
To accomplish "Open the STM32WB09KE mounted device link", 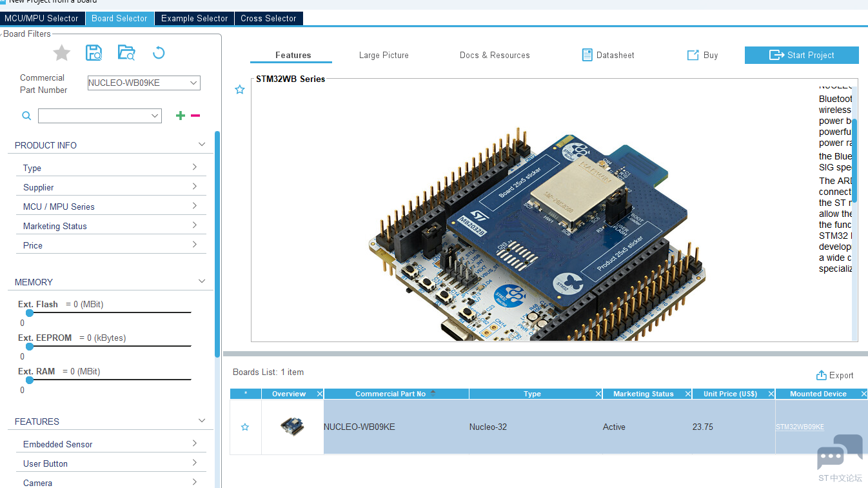I will (x=800, y=427).
